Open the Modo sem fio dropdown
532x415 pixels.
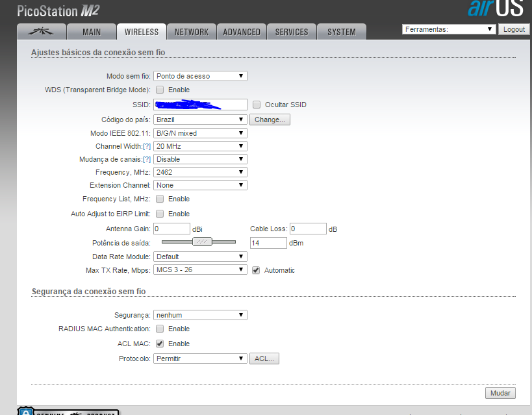200,76
